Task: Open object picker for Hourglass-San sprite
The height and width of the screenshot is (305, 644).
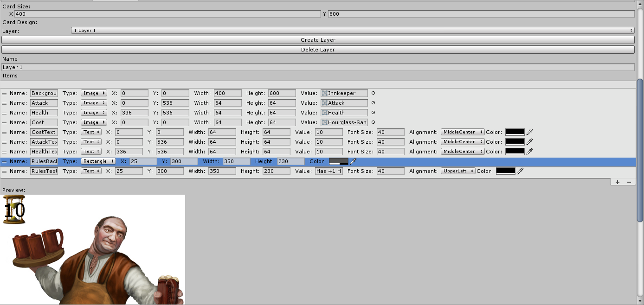Action: pyautogui.click(x=373, y=122)
